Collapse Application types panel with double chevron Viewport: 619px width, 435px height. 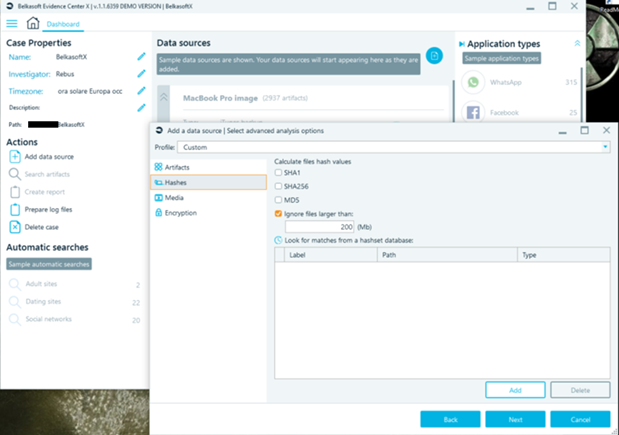pyautogui.click(x=577, y=43)
